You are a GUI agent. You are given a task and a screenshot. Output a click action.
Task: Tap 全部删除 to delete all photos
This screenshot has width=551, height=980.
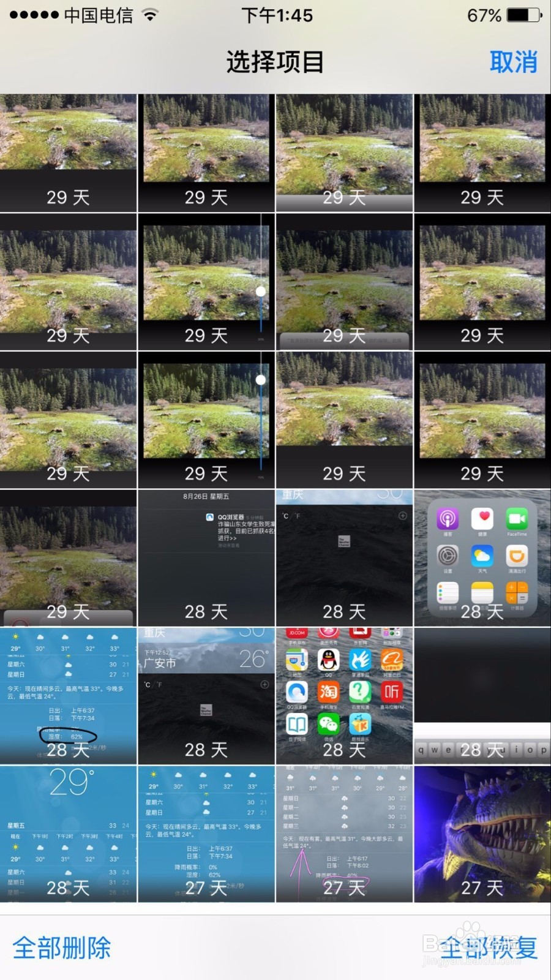click(x=62, y=948)
